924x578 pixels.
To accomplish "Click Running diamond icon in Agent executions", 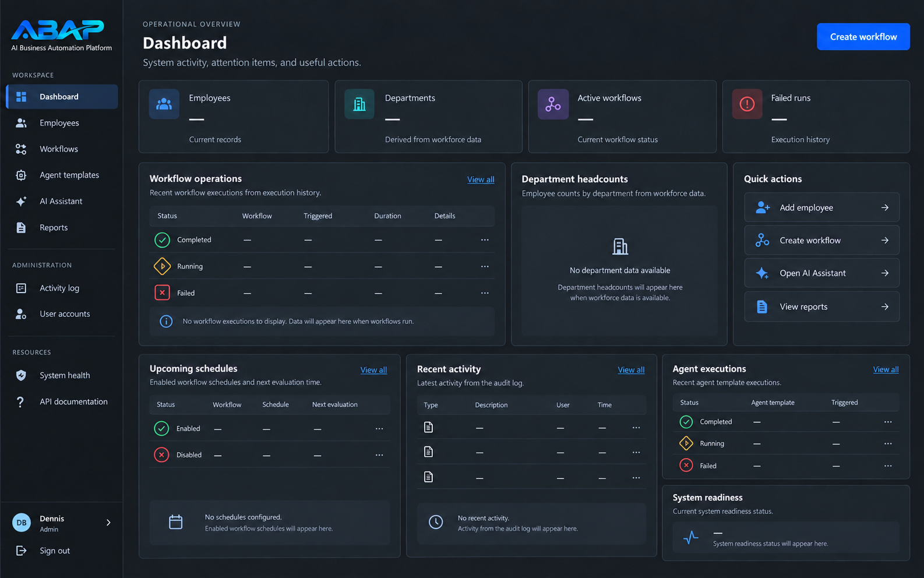I will 686,443.
